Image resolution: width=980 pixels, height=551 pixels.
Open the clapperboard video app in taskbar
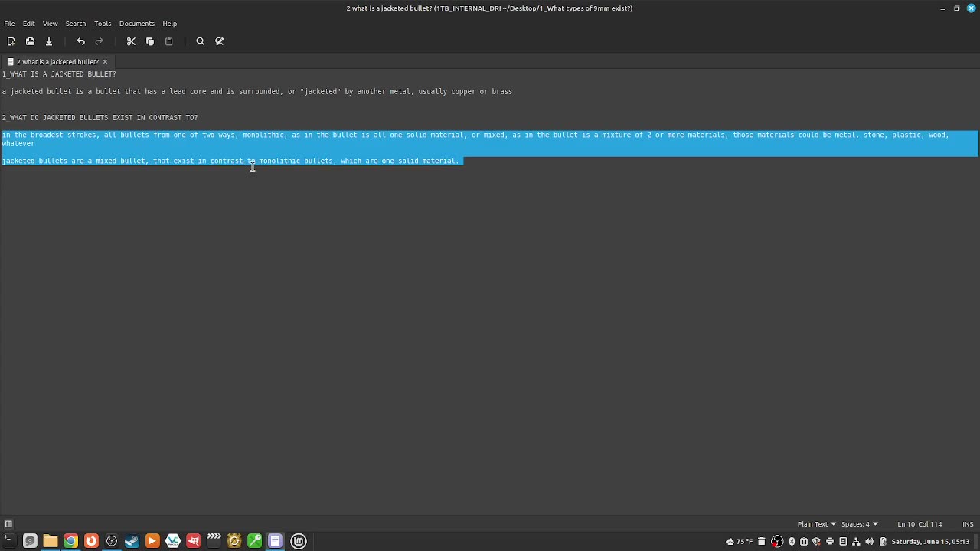(x=214, y=541)
